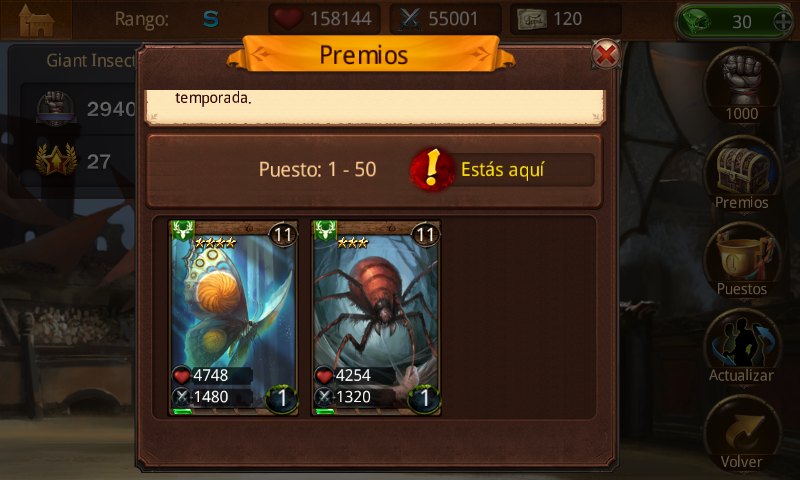Tap the S rank letter
800x480 pixels.
click(211, 19)
